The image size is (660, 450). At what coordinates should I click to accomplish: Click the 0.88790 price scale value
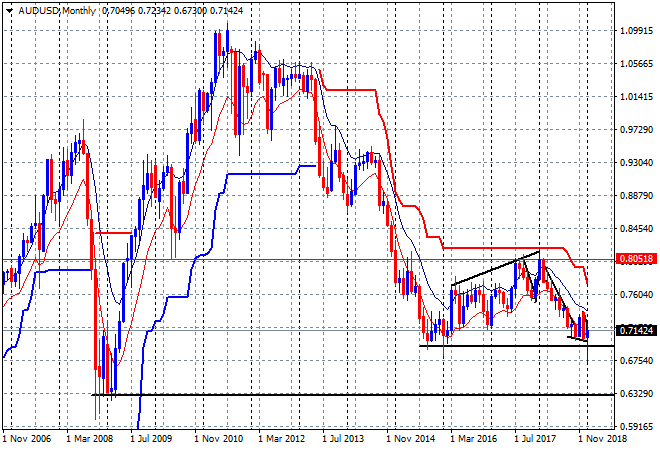tap(637, 196)
